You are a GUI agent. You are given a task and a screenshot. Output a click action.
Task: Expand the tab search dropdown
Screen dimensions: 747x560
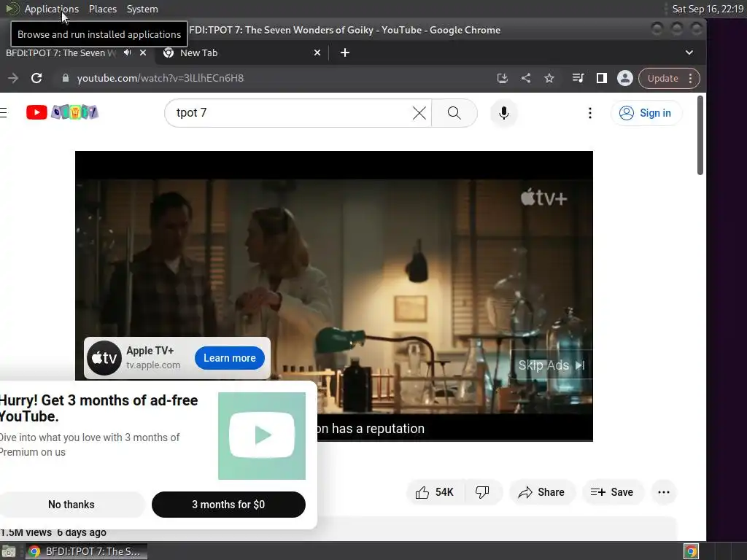pos(689,52)
